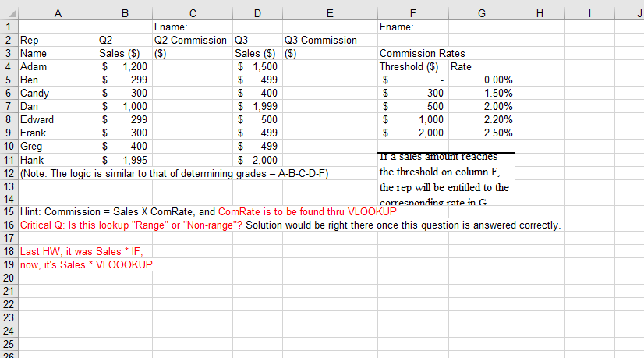Select the 'Dan' name cell
The width and height of the screenshot is (644, 358).
point(58,106)
